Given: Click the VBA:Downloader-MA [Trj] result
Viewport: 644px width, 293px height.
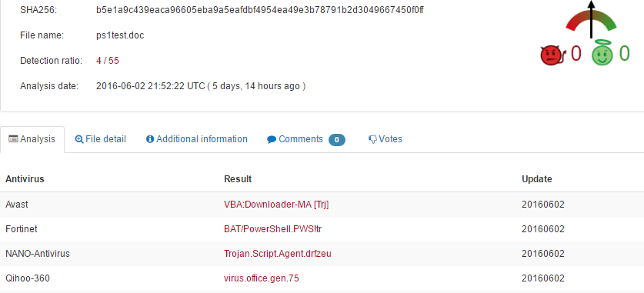Looking at the screenshot, I should (276, 205).
